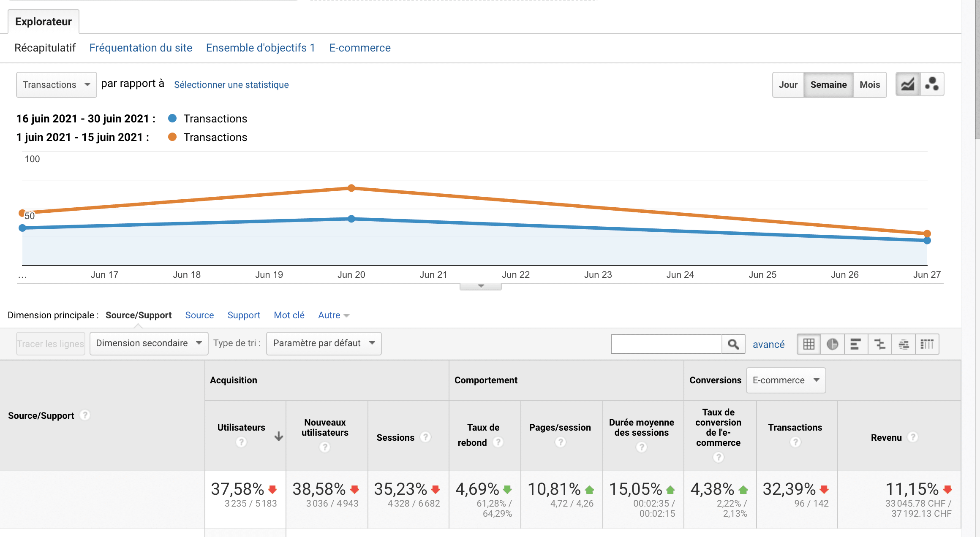Viewport: 980px width, 537px height.
Task: Collapse the chart with the bottom handle
Action: (x=481, y=286)
